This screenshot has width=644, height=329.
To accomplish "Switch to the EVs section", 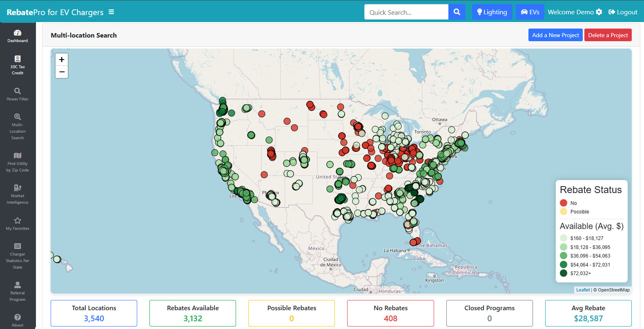I will point(530,12).
